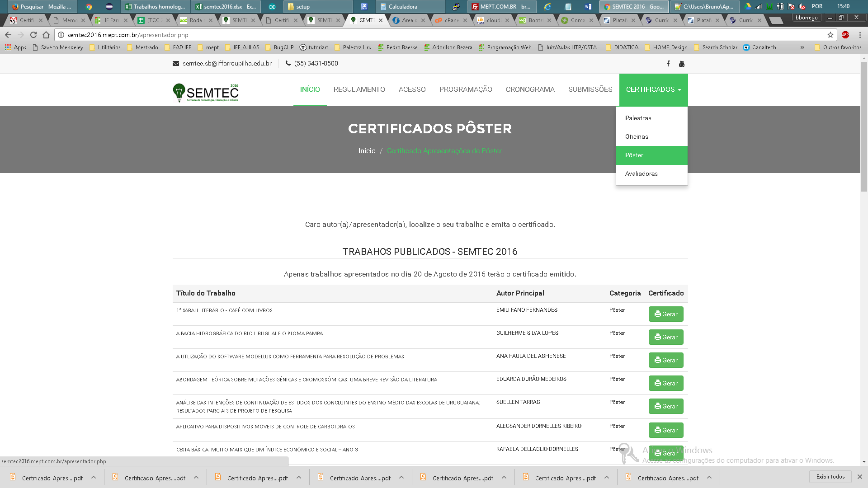This screenshot has width=868, height=488.
Task: Click the Início breadcrumb link
Action: 367,151
